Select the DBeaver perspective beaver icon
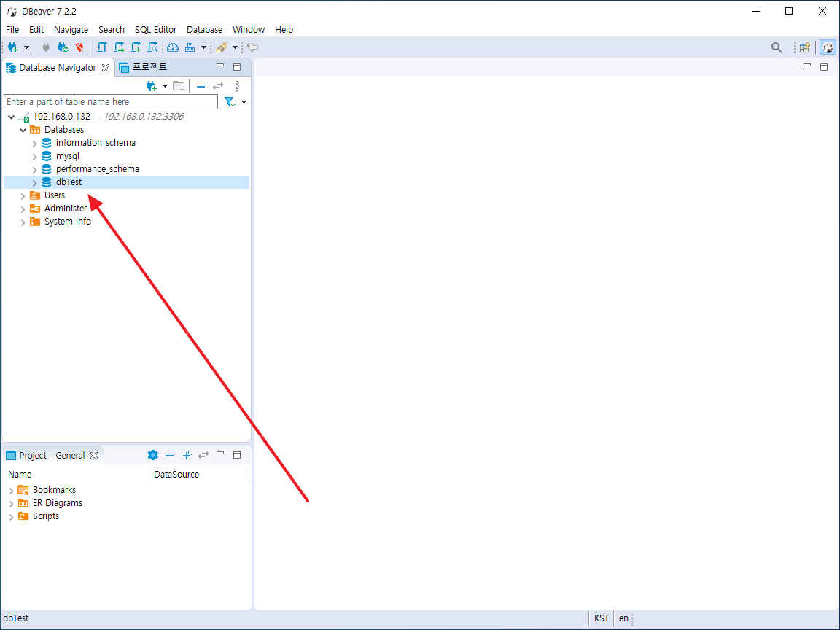Viewport: 840px width, 630px height. (828, 47)
